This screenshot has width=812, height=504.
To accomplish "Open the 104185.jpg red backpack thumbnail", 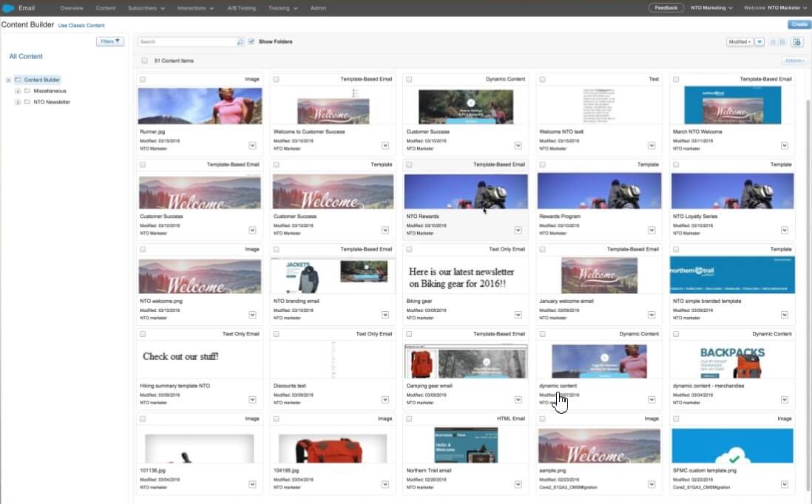I will click(x=333, y=448).
